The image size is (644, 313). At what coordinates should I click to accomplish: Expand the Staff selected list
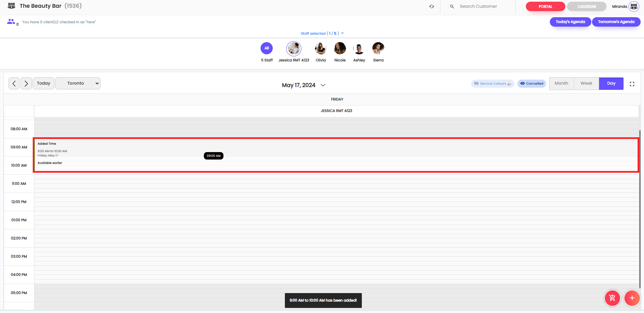[322, 33]
